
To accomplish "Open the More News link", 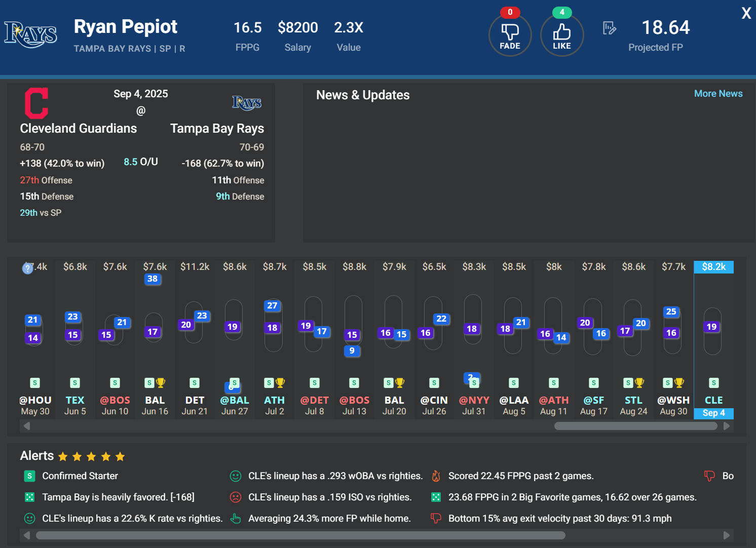I will [718, 94].
